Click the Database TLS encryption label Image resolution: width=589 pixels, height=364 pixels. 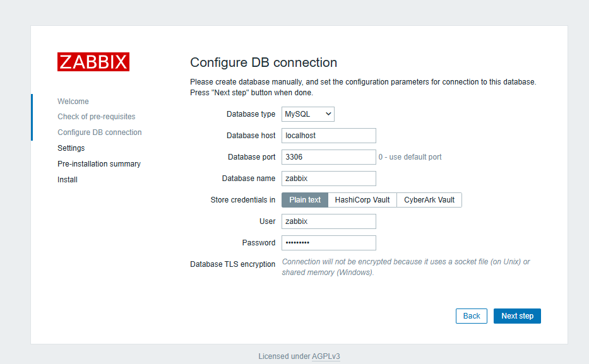click(x=232, y=264)
